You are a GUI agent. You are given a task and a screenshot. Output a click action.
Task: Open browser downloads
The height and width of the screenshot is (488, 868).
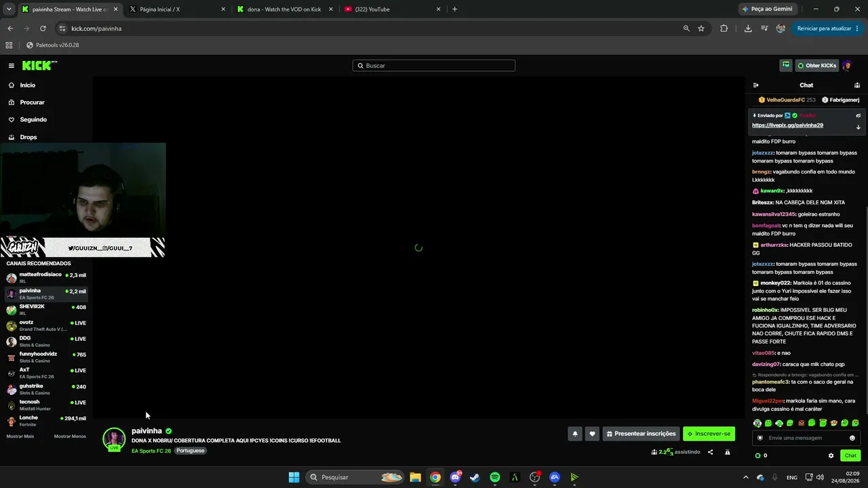[748, 28]
